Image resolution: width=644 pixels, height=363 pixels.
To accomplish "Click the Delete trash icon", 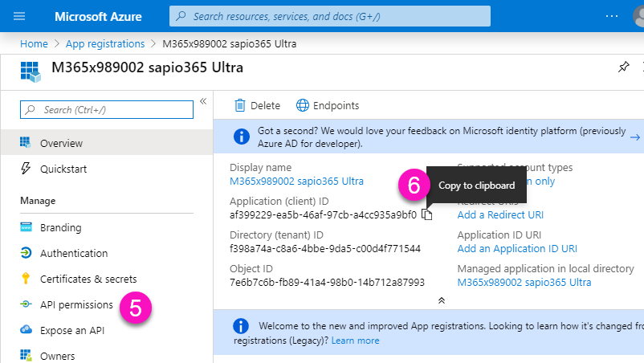I will (239, 105).
